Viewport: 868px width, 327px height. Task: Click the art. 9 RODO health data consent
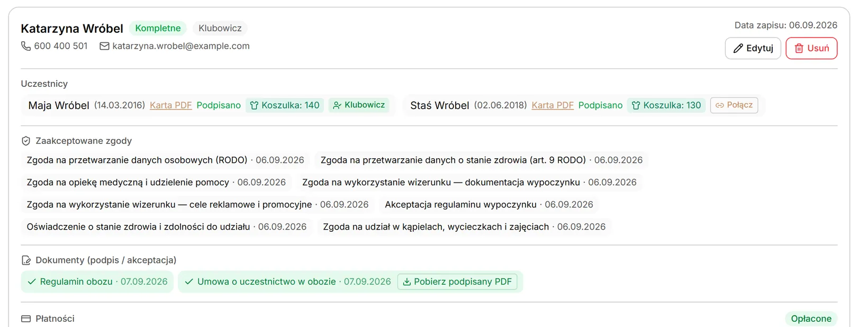click(482, 160)
